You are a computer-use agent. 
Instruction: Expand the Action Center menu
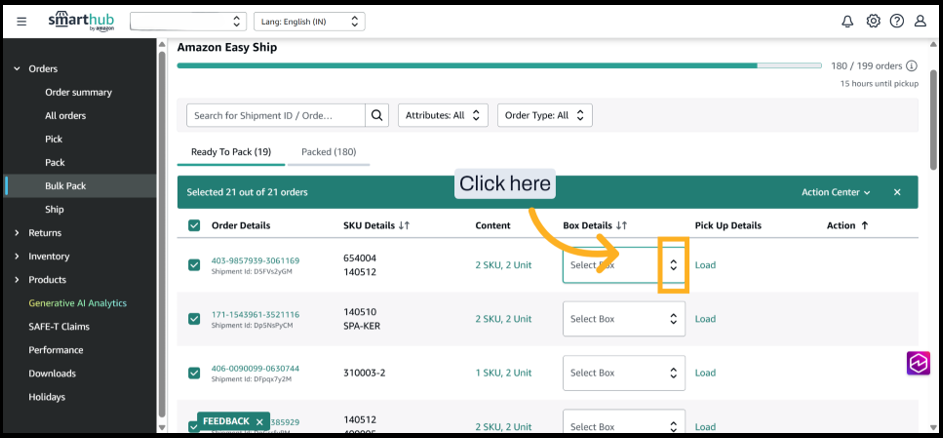(x=835, y=192)
